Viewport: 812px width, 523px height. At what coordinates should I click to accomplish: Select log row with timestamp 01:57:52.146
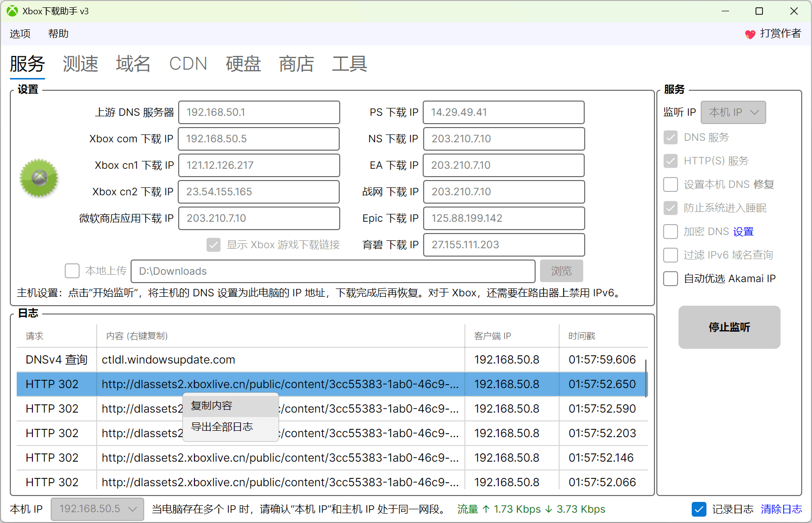click(331, 458)
